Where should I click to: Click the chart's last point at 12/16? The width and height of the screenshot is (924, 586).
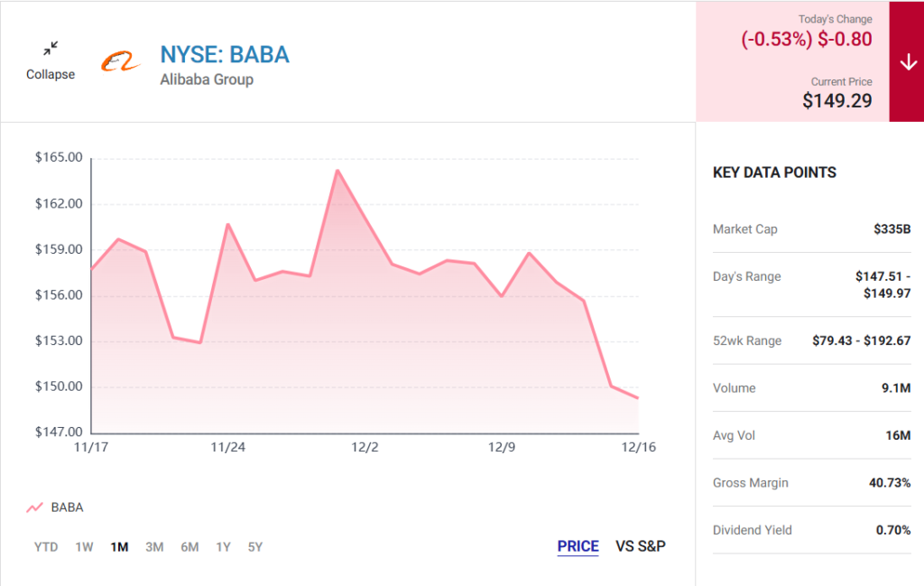pyautogui.click(x=638, y=398)
